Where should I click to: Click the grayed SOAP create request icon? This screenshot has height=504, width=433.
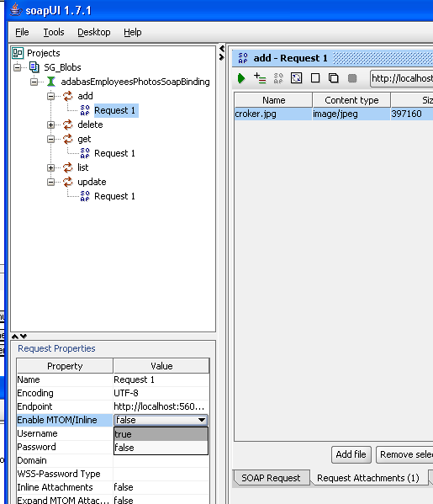(278, 78)
